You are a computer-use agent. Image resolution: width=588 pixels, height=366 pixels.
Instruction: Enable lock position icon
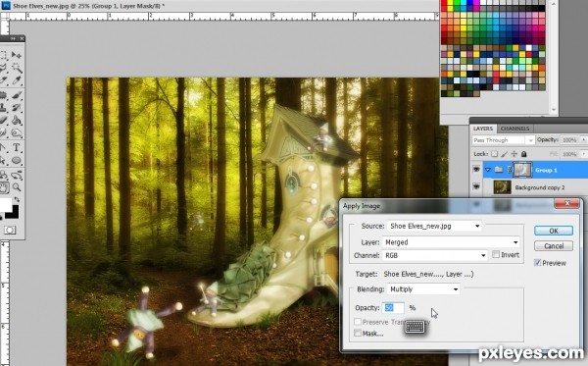(514, 154)
